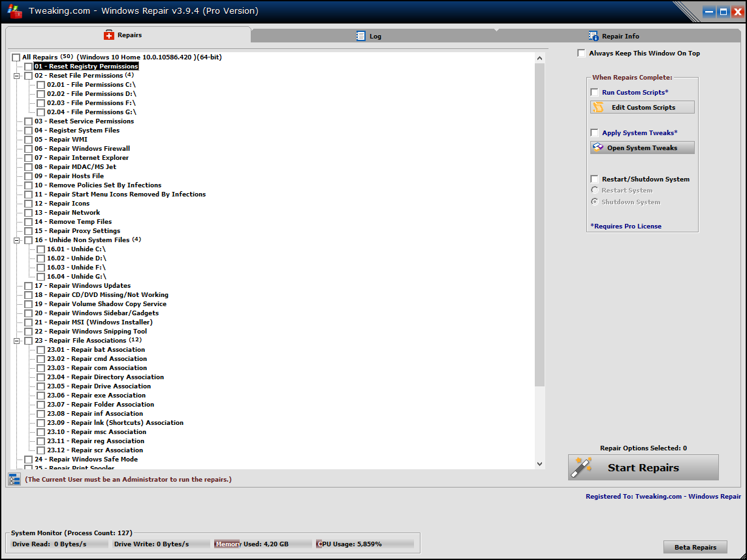Check 13 - Repair Network checkbox
The height and width of the screenshot is (560, 747).
pos(29,213)
